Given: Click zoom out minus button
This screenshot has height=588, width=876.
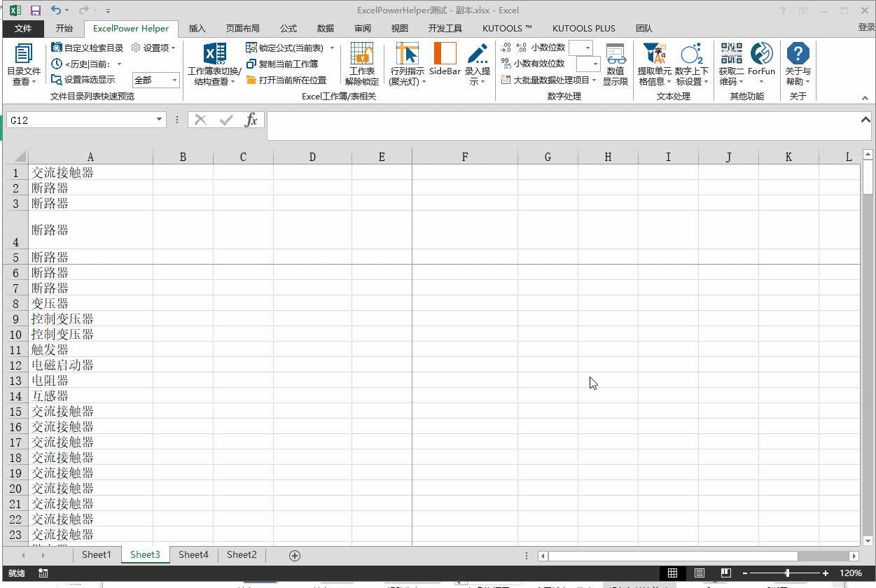Looking at the screenshot, I should point(746,573).
